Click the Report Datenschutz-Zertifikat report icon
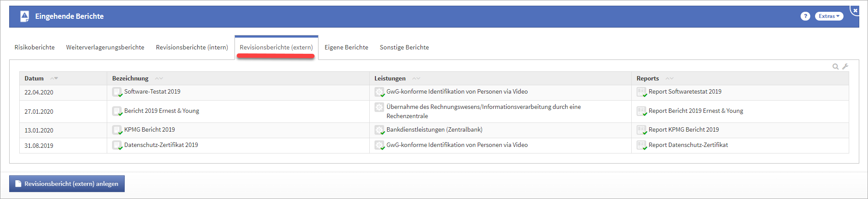The height and width of the screenshot is (199, 868). [641, 145]
